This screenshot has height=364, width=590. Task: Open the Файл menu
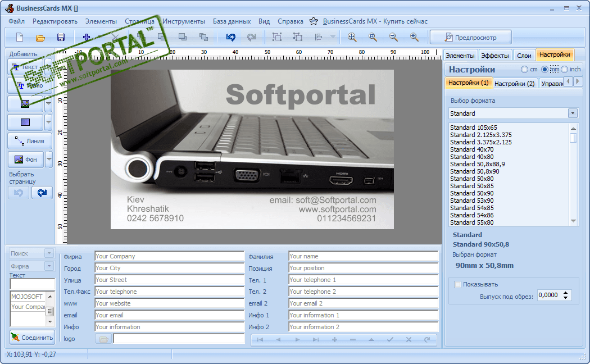click(16, 21)
